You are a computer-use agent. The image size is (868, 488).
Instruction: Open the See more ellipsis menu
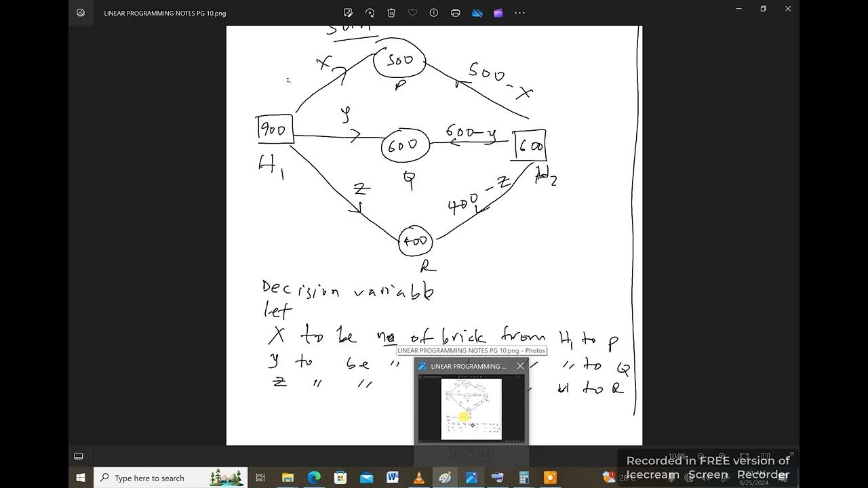click(x=520, y=13)
